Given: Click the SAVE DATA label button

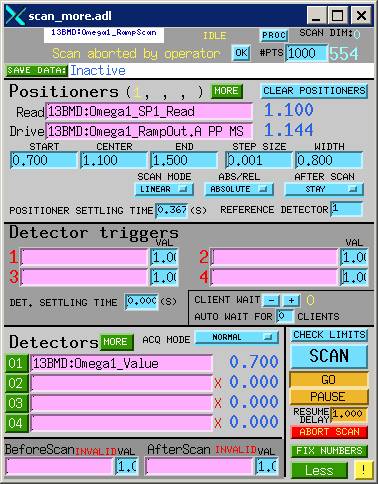Looking at the screenshot, I should [x=37, y=71].
